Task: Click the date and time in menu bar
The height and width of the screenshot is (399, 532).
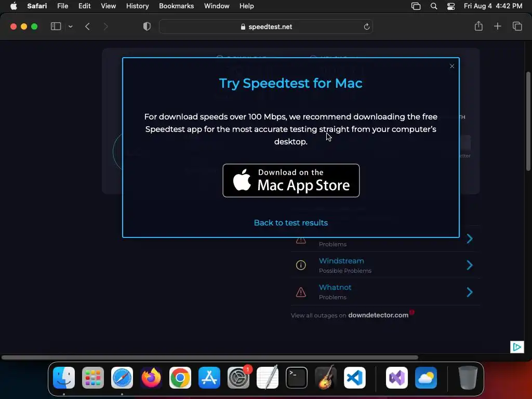Action: tap(493, 6)
